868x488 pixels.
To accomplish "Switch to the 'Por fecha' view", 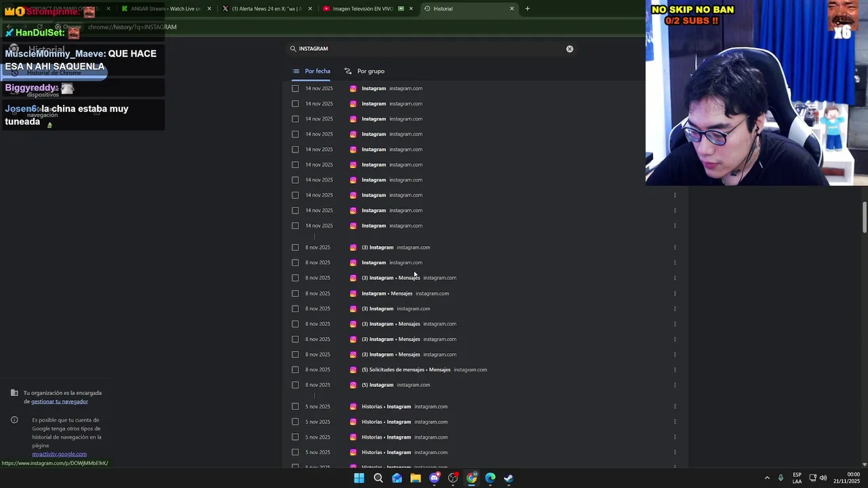I will pyautogui.click(x=312, y=71).
